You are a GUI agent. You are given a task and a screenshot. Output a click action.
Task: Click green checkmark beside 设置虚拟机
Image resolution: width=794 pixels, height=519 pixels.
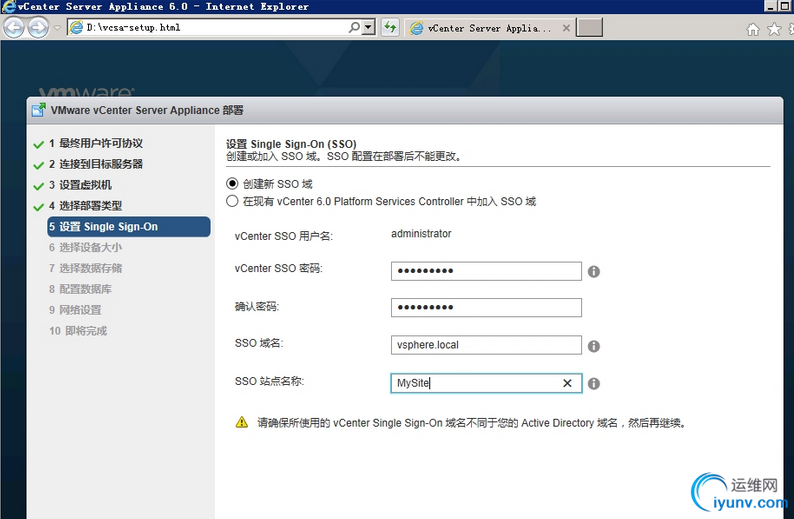pos(38,186)
